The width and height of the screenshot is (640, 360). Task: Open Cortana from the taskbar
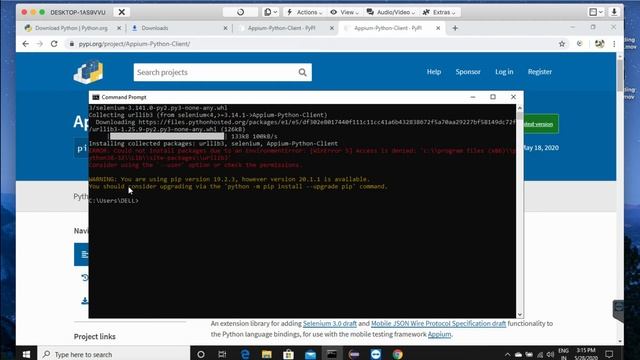click(x=200, y=354)
